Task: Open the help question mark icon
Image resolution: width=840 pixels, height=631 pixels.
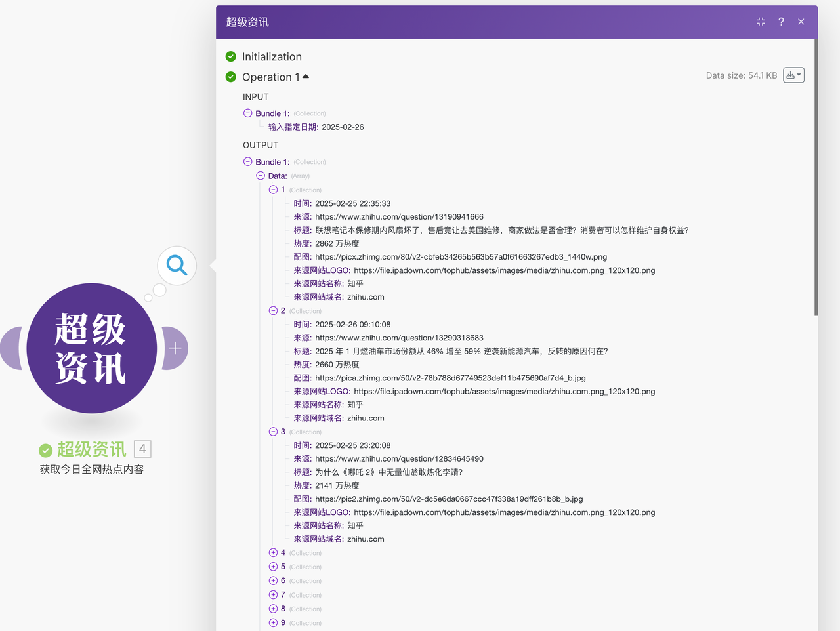Action: [x=781, y=22]
